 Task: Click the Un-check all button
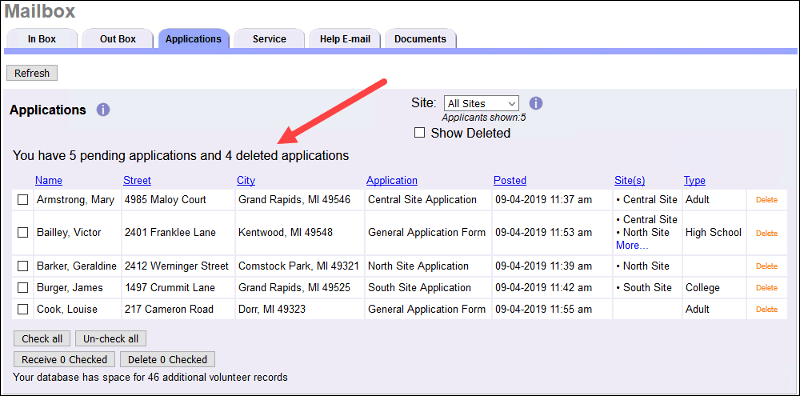111,338
